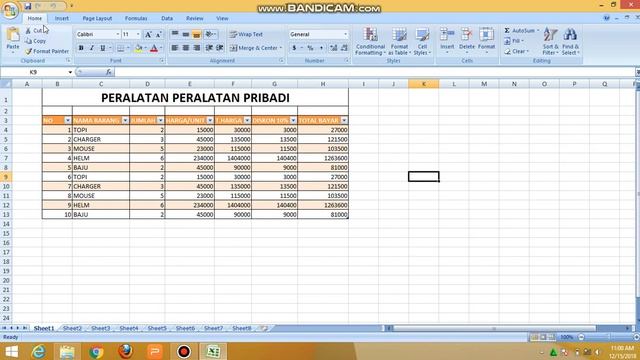Open Find & Select
The image size is (640, 360).
tap(570, 41)
